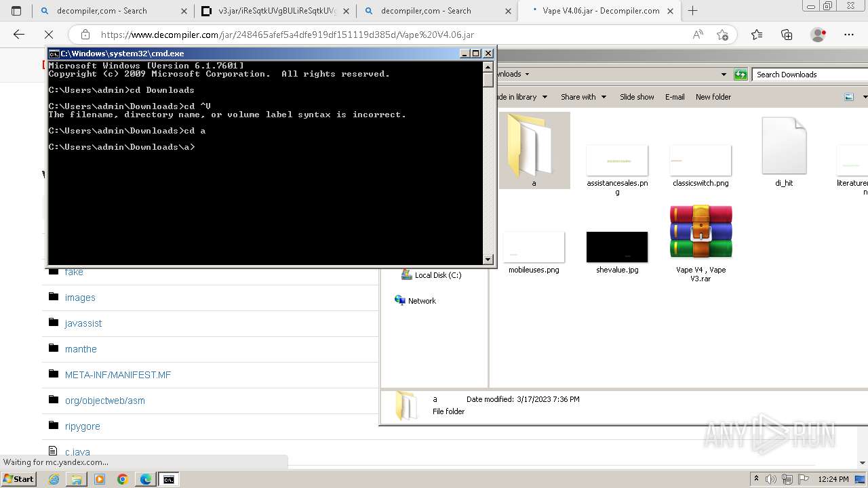Open the 'fake' folder link

pos(74,272)
